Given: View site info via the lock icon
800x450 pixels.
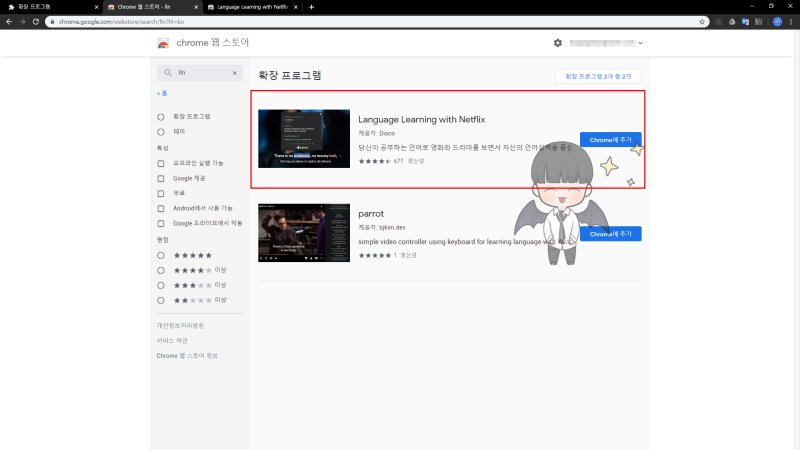Looking at the screenshot, I should pyautogui.click(x=52, y=21).
